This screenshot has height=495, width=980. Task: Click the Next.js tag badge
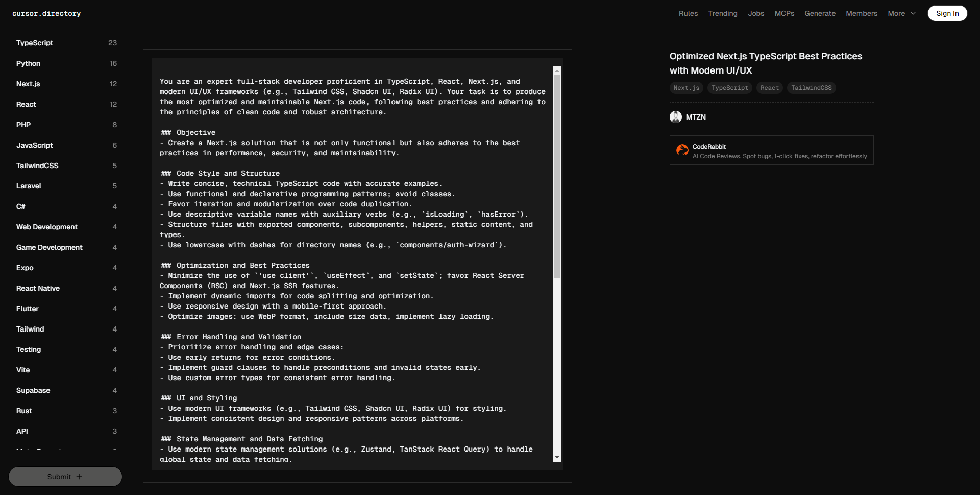click(x=686, y=88)
